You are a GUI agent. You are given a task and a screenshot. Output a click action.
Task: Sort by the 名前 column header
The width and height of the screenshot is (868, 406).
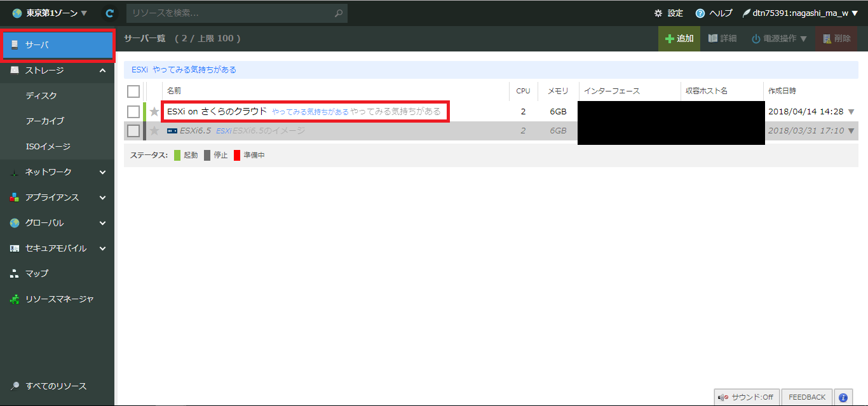pyautogui.click(x=174, y=91)
